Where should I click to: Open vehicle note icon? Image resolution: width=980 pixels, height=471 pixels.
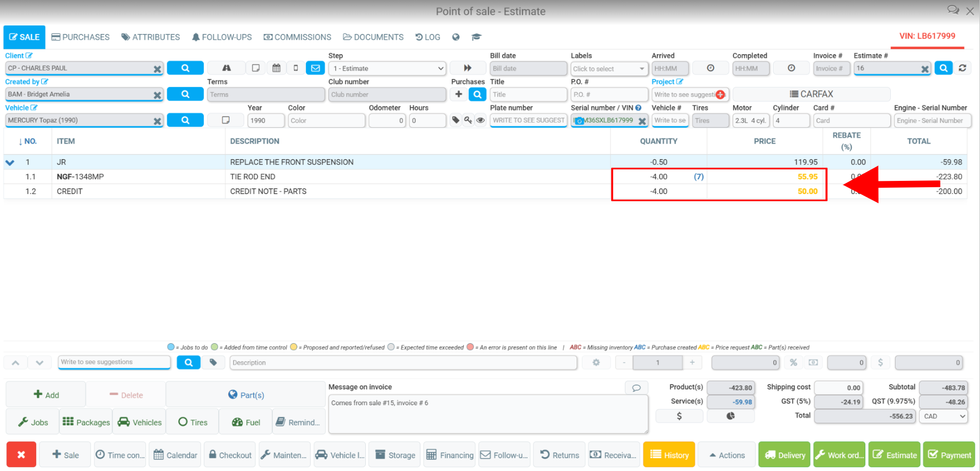226,120
